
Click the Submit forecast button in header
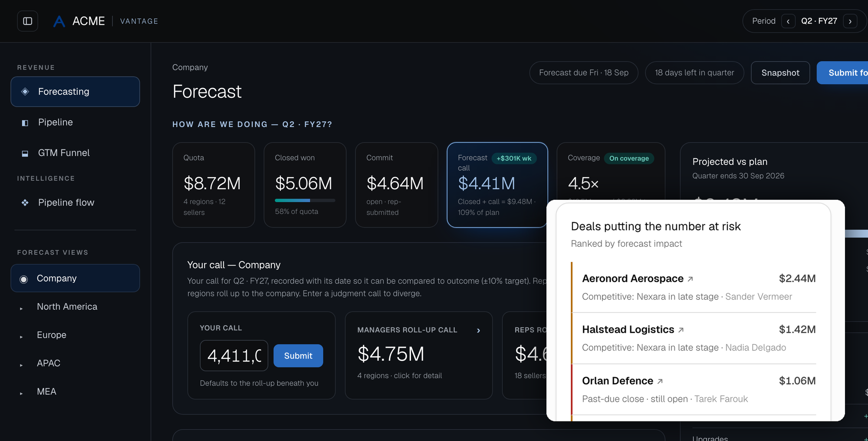tap(842, 73)
